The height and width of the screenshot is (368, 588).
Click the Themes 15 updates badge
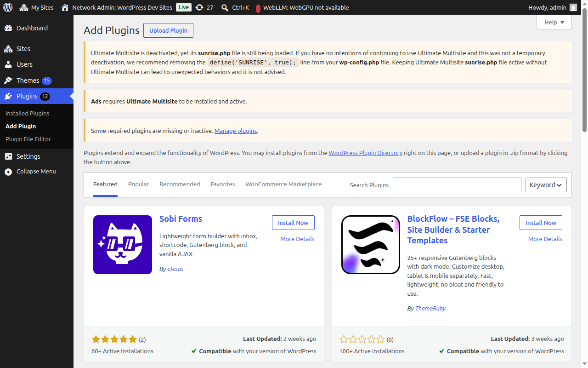[47, 81]
